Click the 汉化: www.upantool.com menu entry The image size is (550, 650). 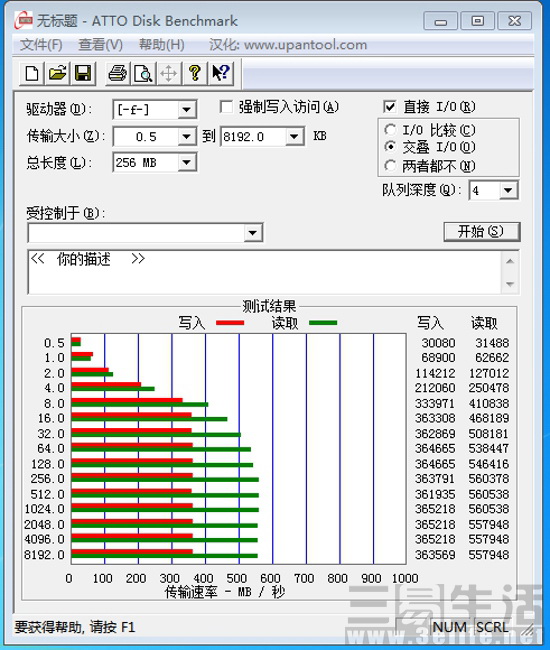click(288, 44)
